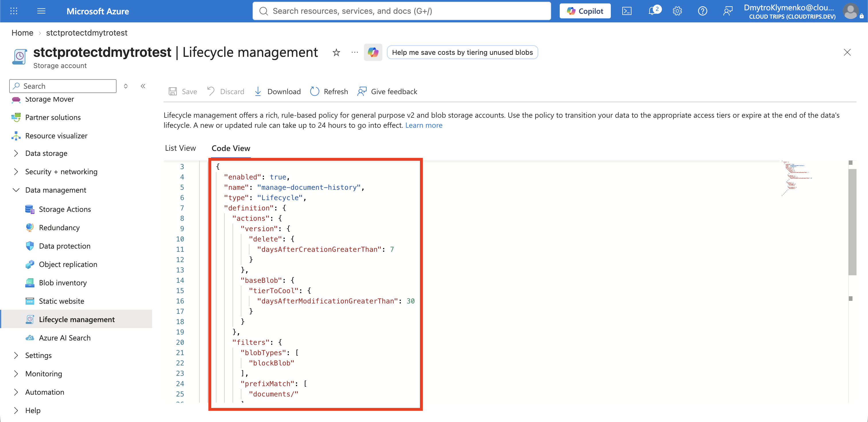The image size is (868, 422).
Task: Open stctprotectdmytrotest breadcrumb link
Action: (87, 33)
